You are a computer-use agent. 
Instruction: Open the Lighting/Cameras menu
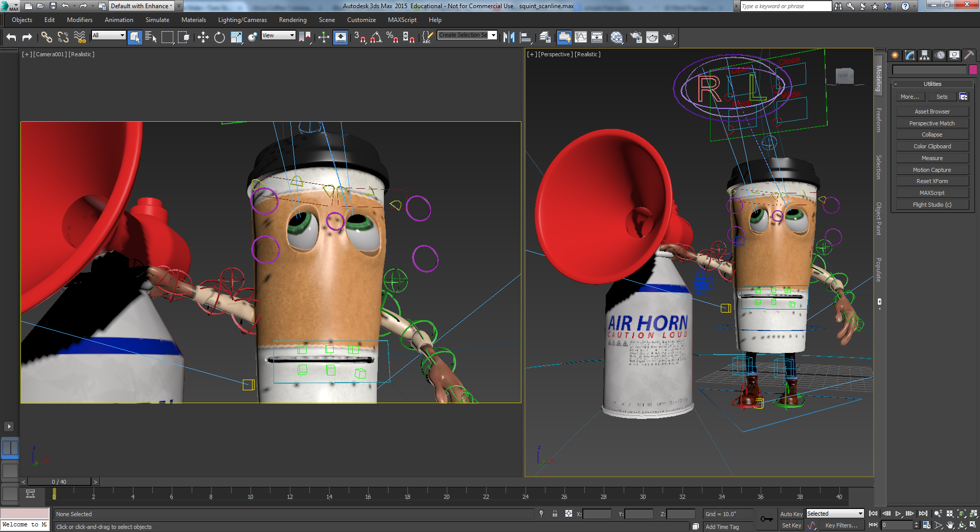tap(242, 20)
